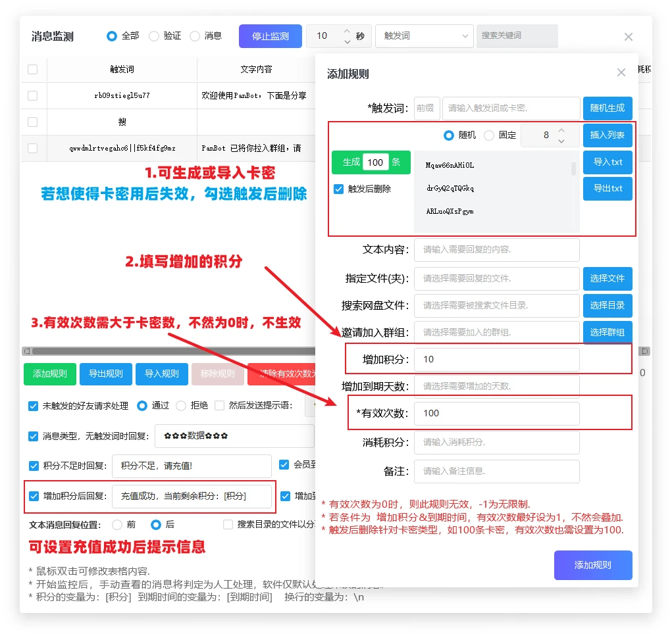Click 随机生成 button
The width and height of the screenshot is (672, 634).
[x=607, y=108]
